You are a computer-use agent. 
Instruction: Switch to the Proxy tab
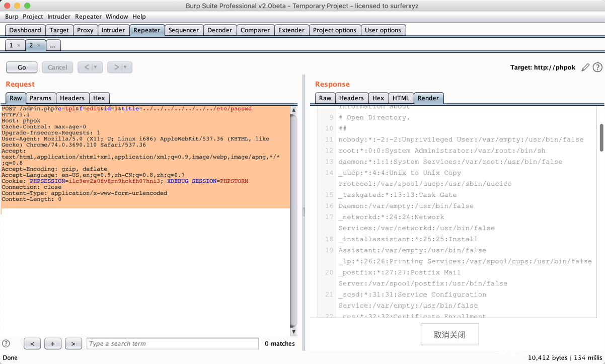85,30
